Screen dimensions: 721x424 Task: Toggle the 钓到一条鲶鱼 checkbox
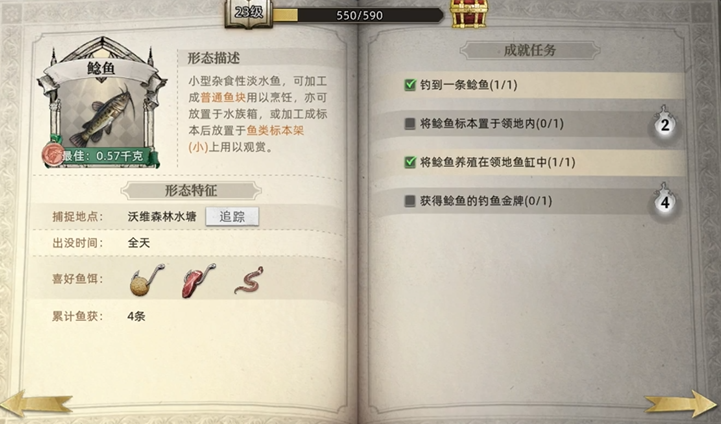(x=410, y=85)
